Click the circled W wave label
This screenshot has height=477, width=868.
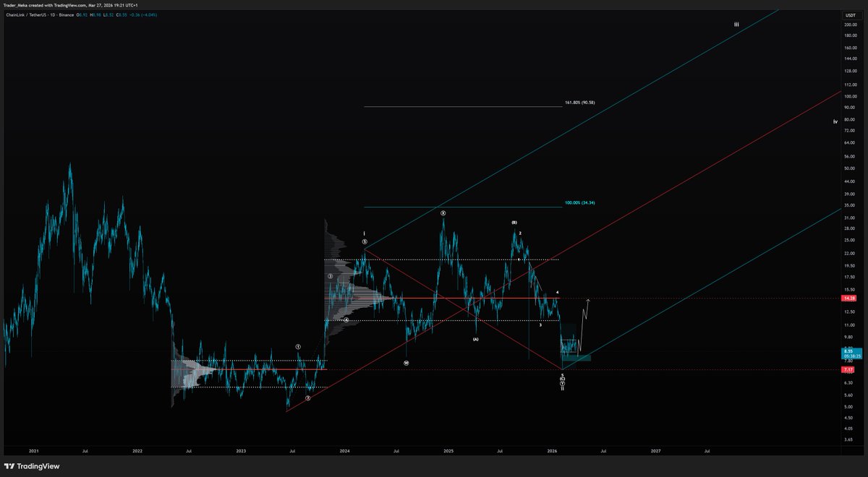click(x=407, y=363)
